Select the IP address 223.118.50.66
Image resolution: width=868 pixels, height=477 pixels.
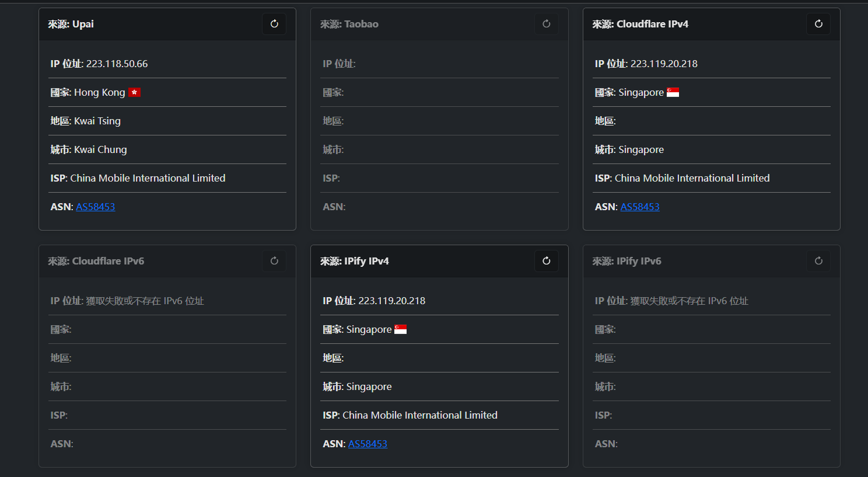(117, 64)
